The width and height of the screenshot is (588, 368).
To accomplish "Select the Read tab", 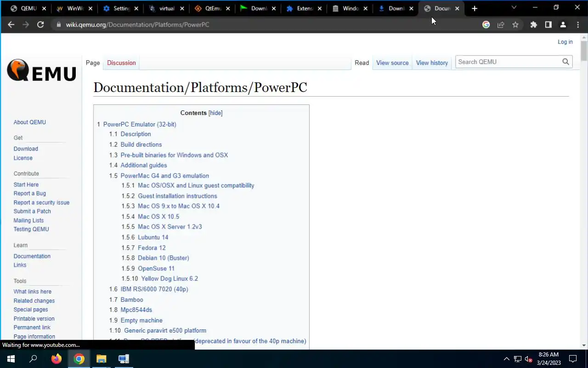I will 362,63.
